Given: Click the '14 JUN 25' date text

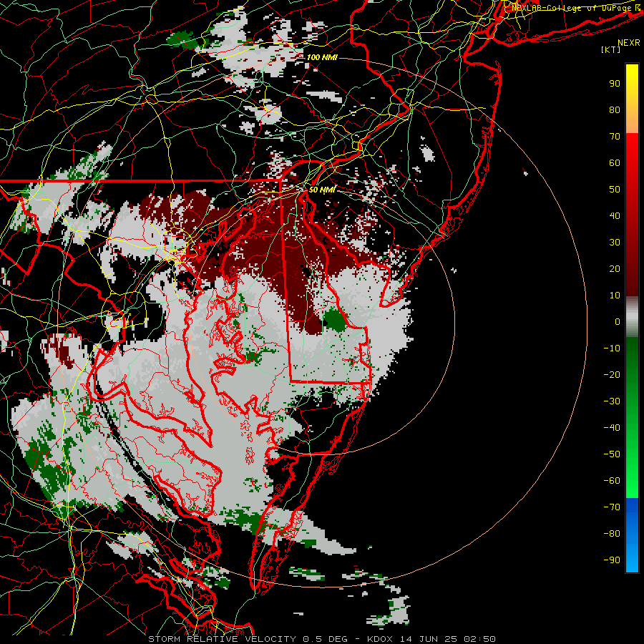Looking at the screenshot, I should click(x=428, y=639).
